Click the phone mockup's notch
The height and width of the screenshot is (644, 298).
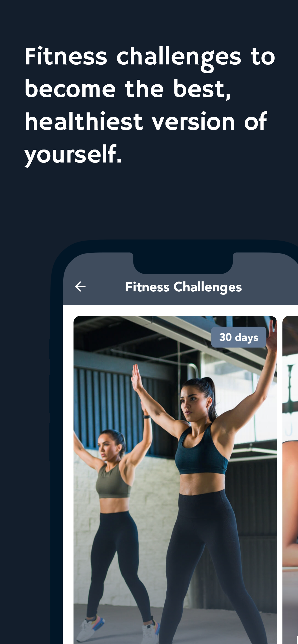[183, 263]
